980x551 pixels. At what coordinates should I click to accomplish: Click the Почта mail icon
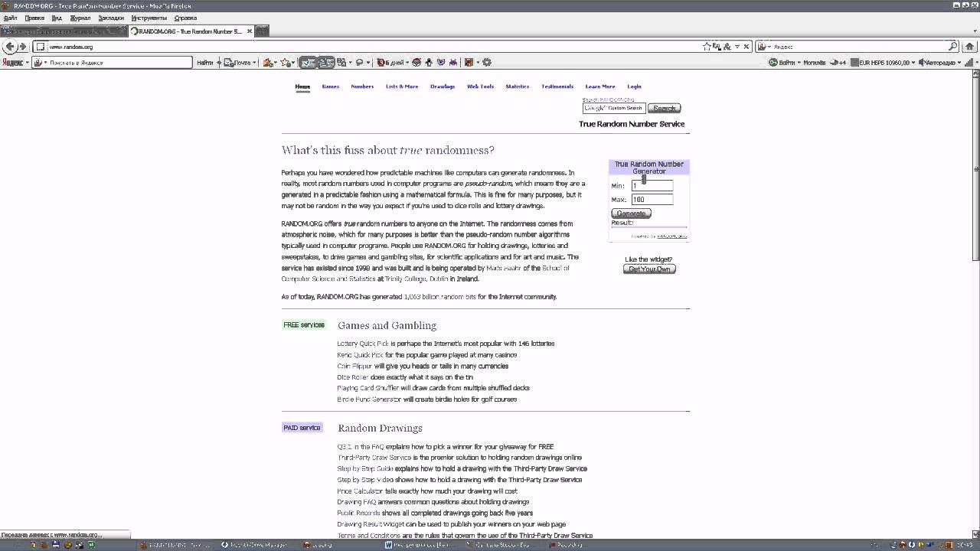tap(228, 63)
